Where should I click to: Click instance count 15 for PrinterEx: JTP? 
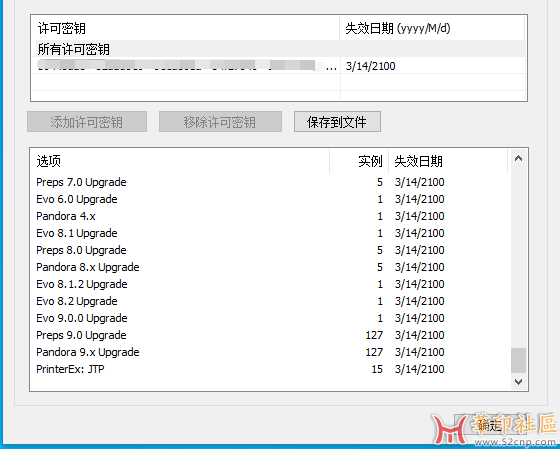tap(377, 369)
